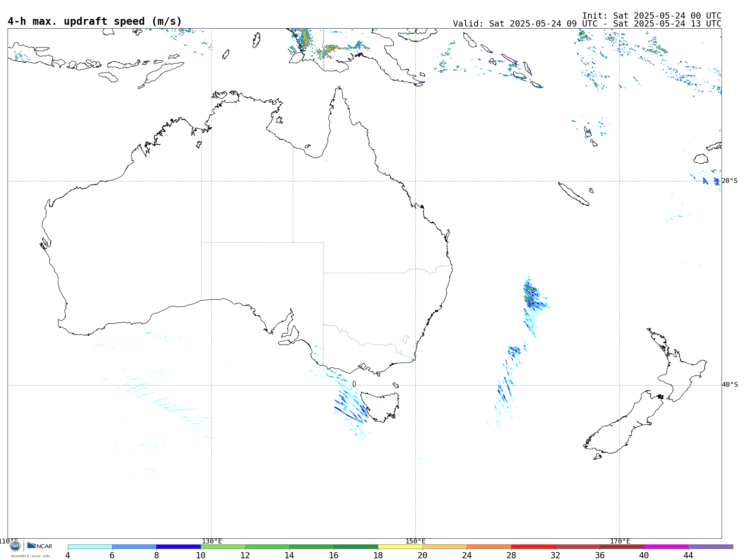Click the colorbar tick label '40'
Screen dimensions: 744x560
click(x=644, y=555)
